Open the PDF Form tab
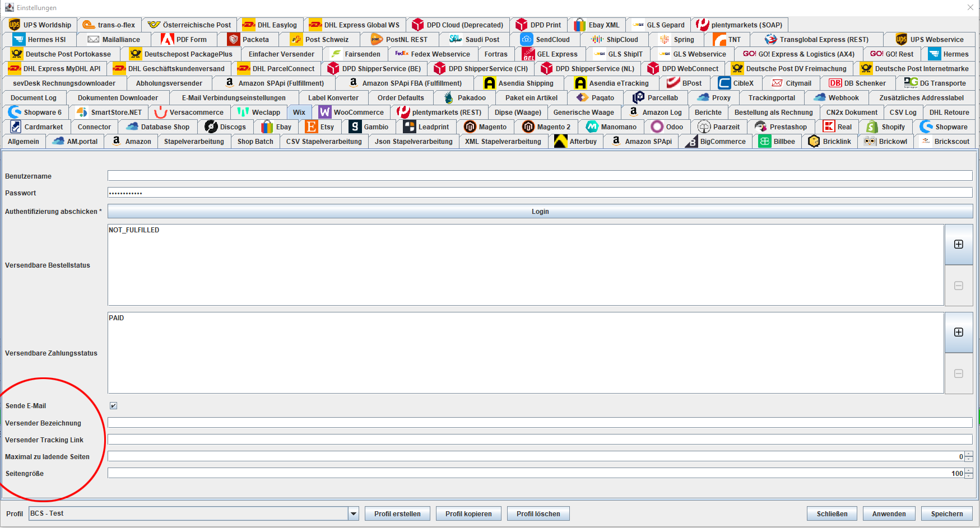 (184, 39)
